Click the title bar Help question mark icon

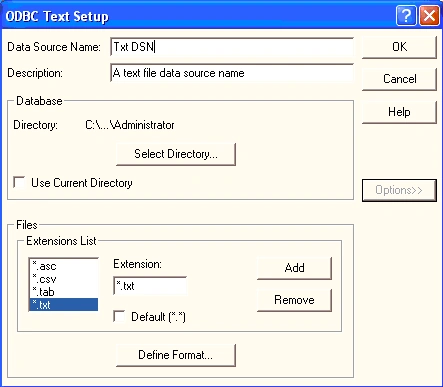click(x=406, y=16)
